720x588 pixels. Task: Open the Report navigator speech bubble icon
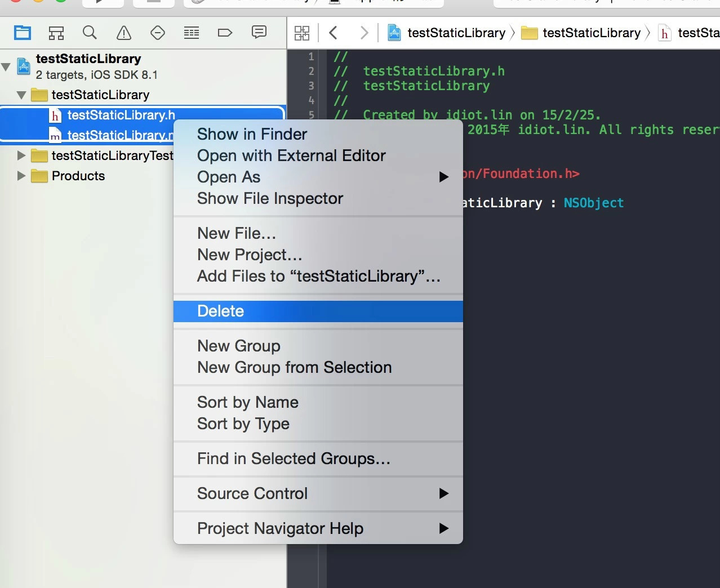259,32
